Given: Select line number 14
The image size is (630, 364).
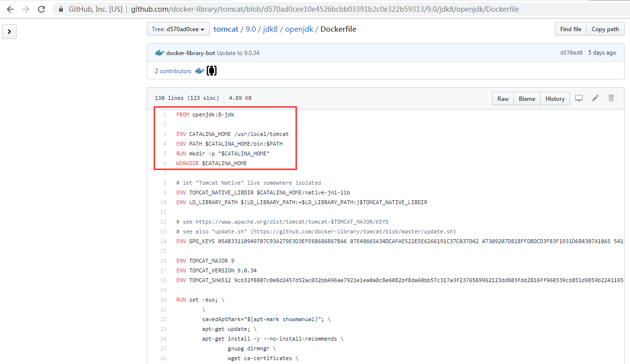Looking at the screenshot, I should pyautogui.click(x=164, y=241).
